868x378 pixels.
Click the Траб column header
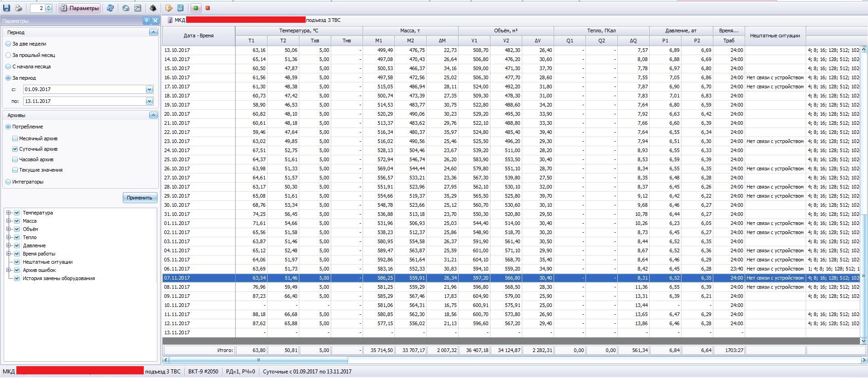(x=729, y=41)
